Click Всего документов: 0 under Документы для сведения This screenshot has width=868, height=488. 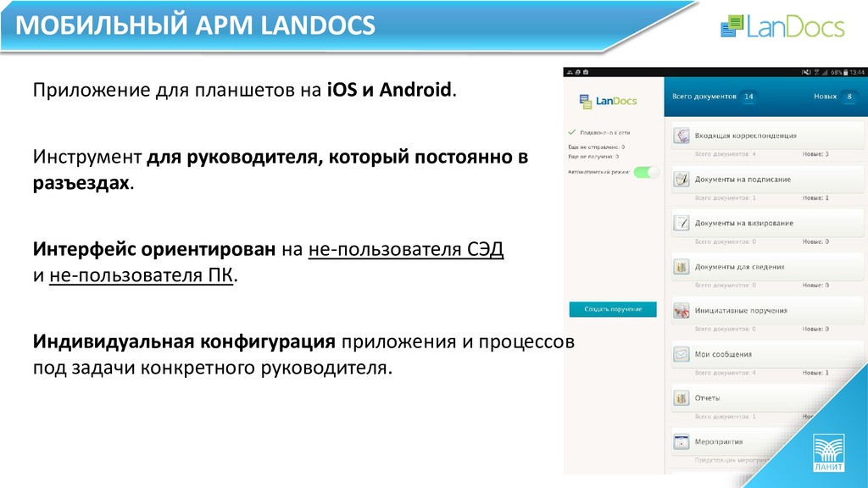726,285
